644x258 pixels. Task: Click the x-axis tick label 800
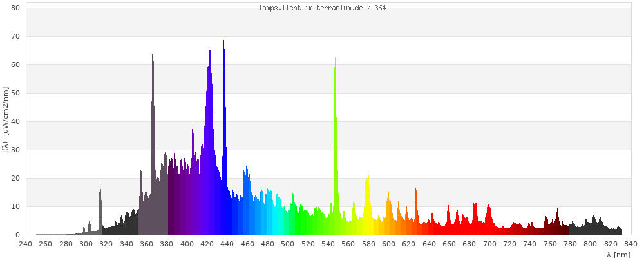pyautogui.click(x=591, y=244)
